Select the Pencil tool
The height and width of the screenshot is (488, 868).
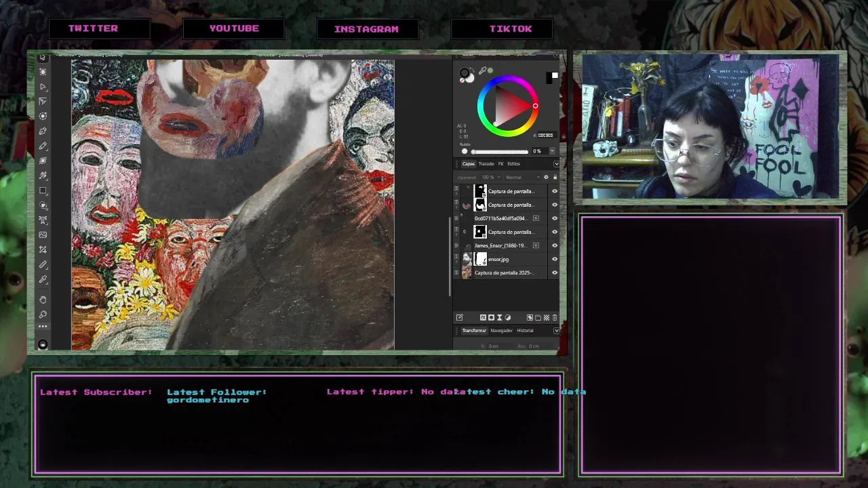click(43, 146)
